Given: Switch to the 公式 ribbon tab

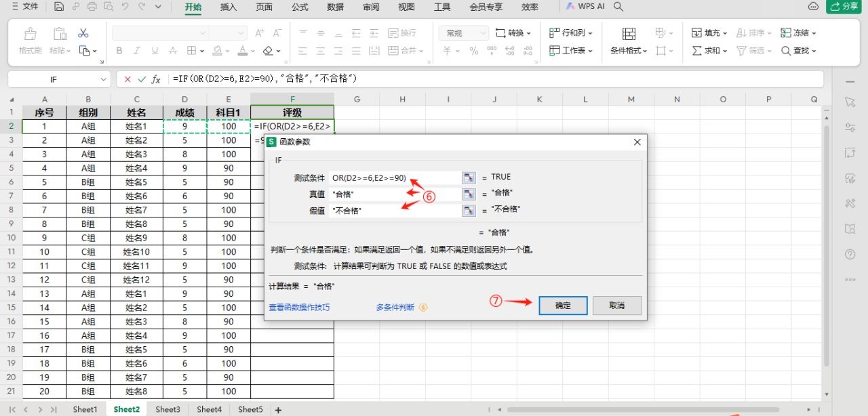Looking at the screenshot, I should pyautogui.click(x=300, y=7).
